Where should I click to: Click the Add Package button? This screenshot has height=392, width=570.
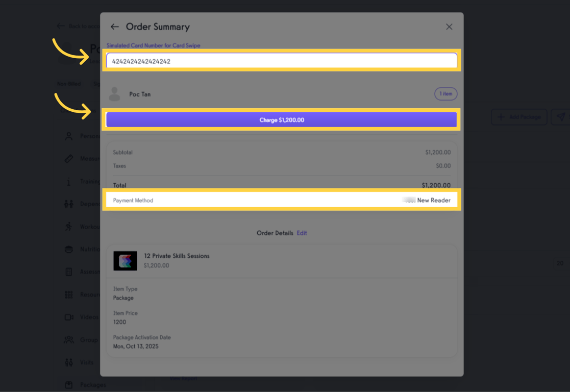(519, 117)
